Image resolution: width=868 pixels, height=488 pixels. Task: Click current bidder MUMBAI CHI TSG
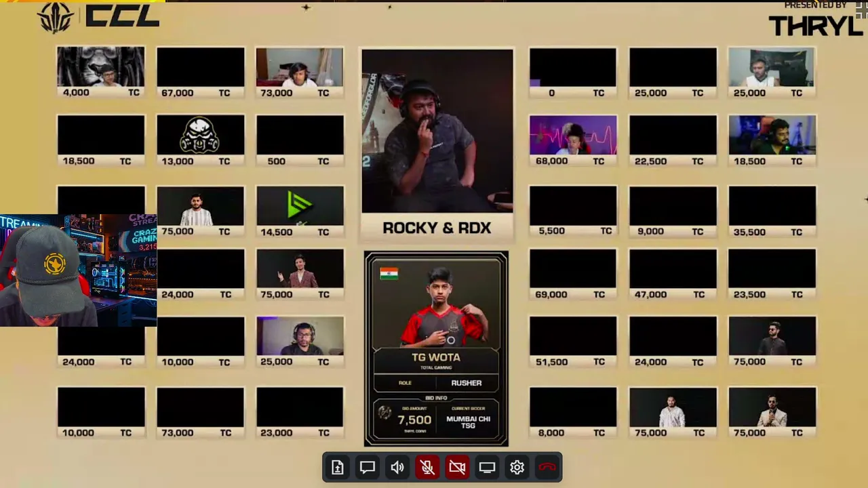[x=468, y=422]
